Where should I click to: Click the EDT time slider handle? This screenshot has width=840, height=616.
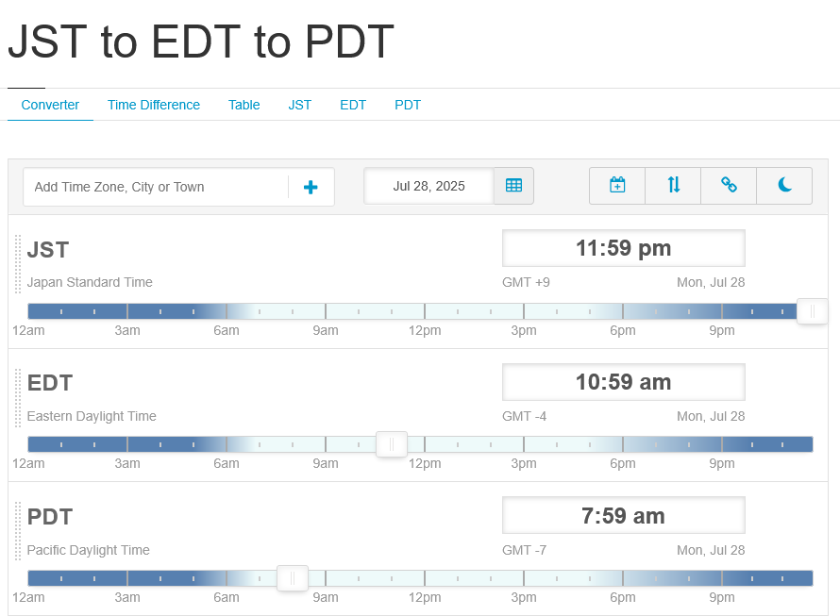[x=392, y=444]
